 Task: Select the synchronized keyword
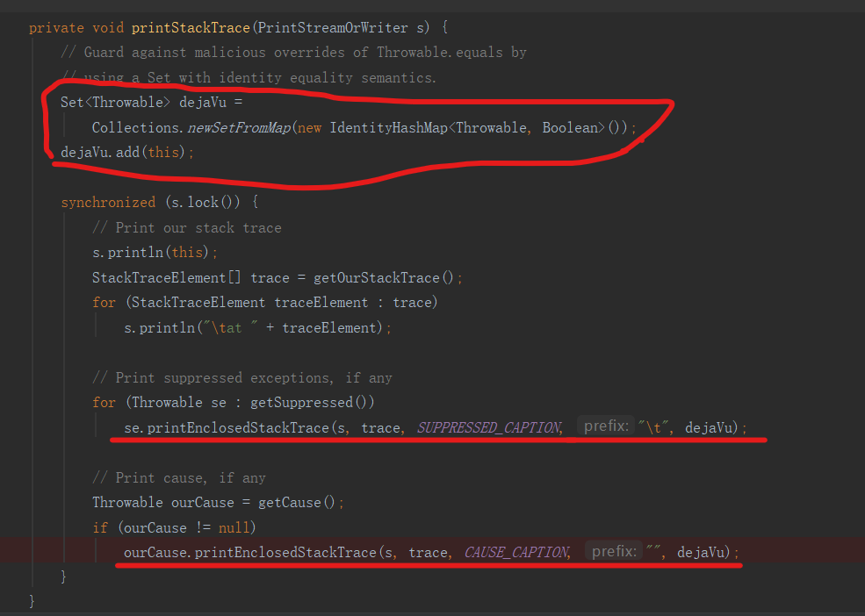click(107, 202)
